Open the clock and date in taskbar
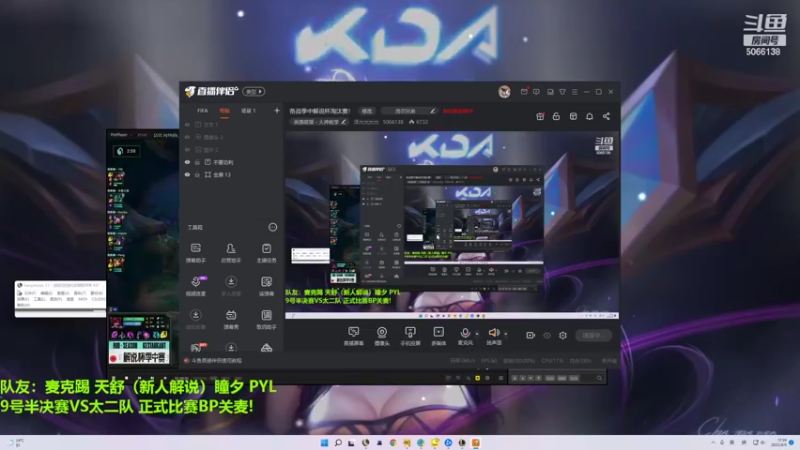800x450 pixels. (x=781, y=442)
